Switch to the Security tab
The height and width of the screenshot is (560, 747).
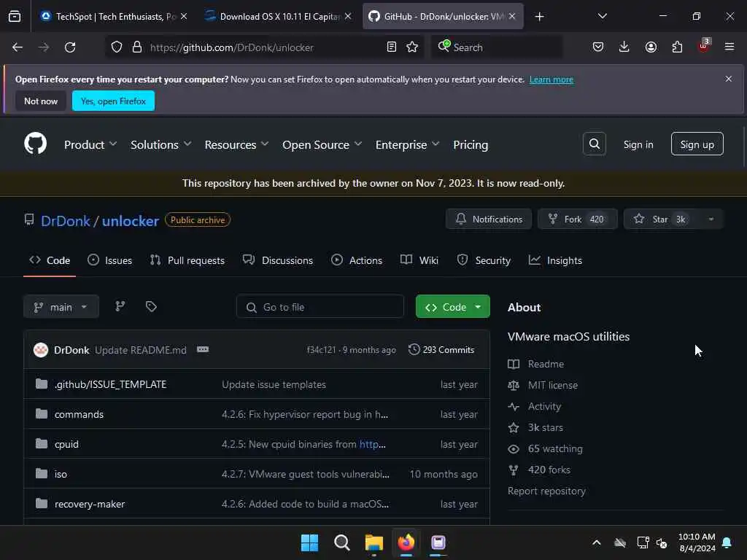pos(484,260)
